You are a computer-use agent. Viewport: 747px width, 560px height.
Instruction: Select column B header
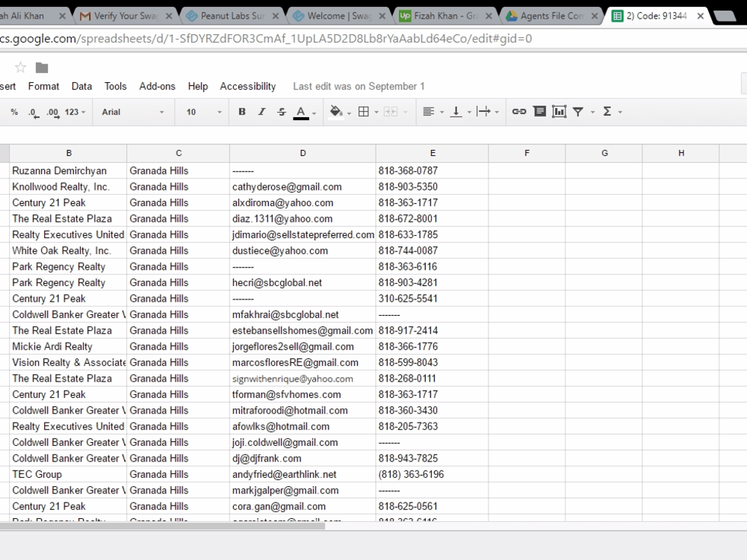click(69, 153)
